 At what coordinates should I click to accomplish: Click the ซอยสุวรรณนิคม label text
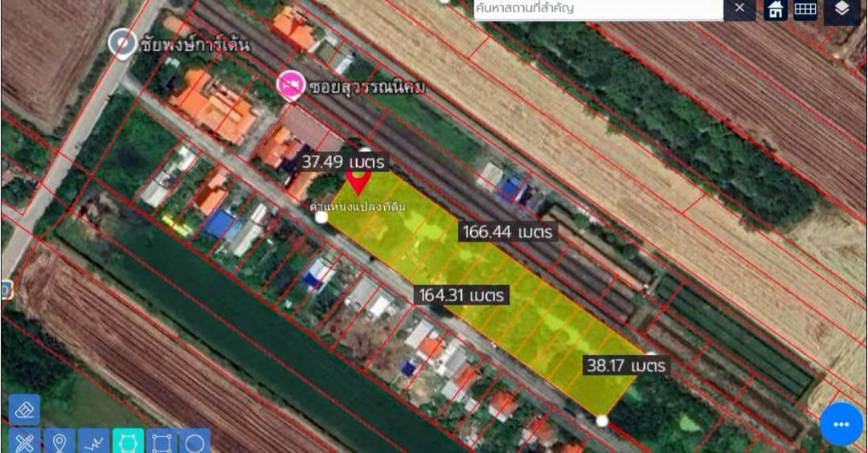[367, 88]
